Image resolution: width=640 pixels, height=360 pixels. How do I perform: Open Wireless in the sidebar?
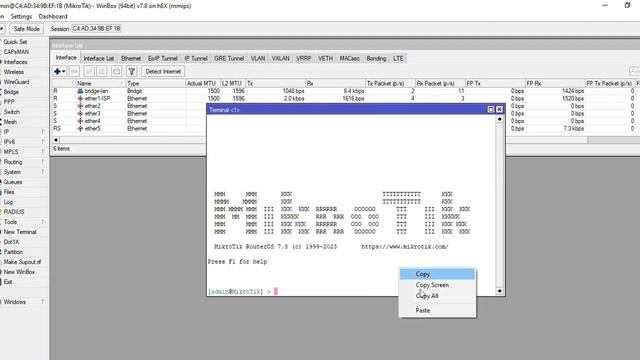(x=13, y=72)
